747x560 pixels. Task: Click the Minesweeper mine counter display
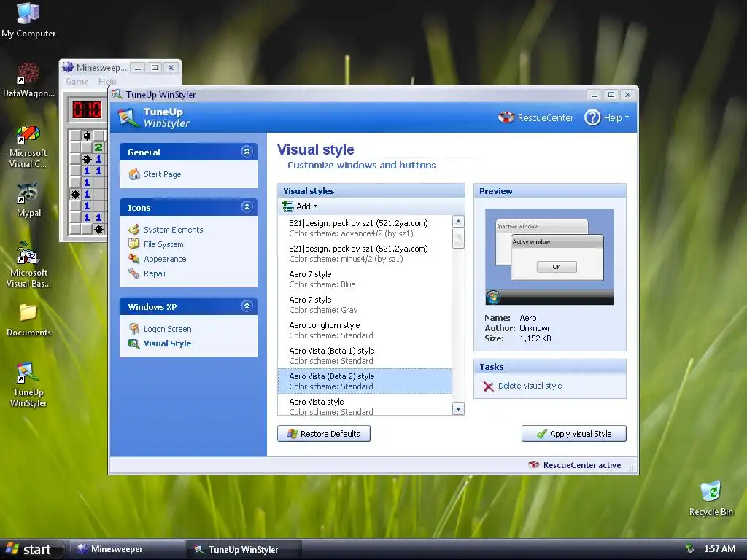click(x=87, y=109)
